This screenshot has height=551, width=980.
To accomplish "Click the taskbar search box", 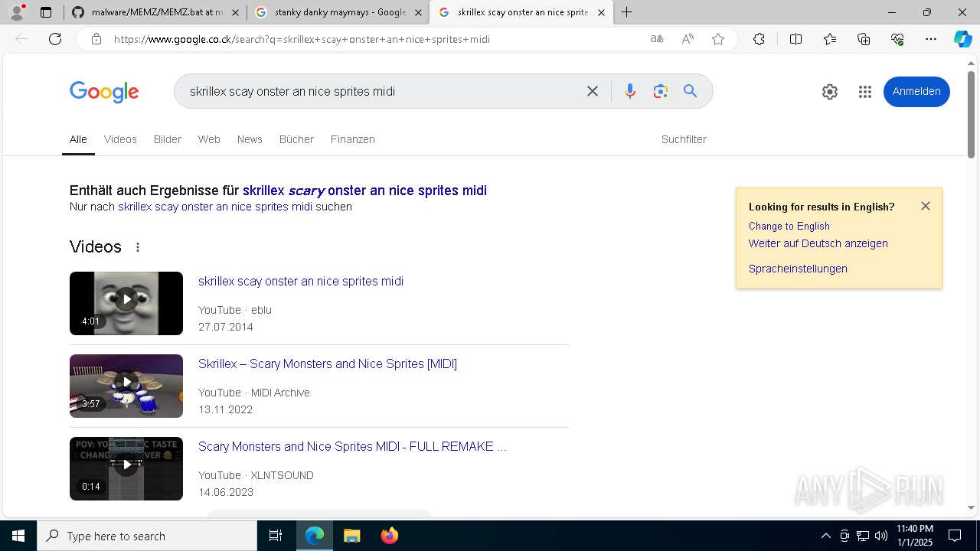I will tap(147, 536).
